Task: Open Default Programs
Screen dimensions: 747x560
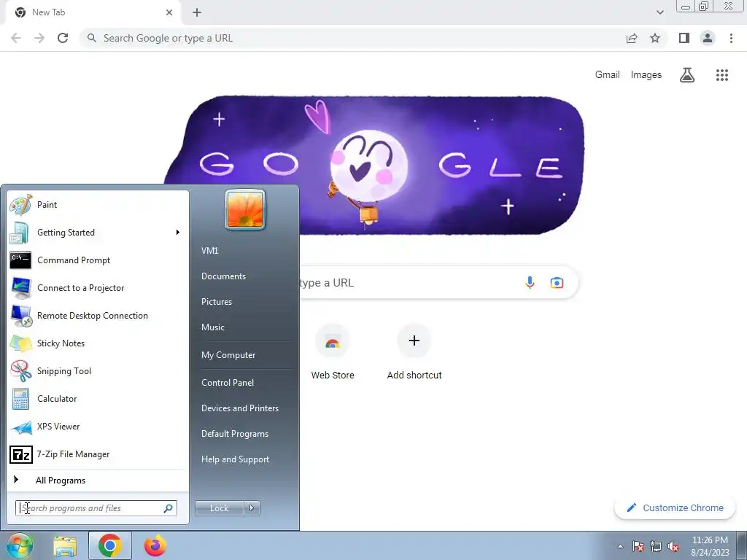Action: 234,434
